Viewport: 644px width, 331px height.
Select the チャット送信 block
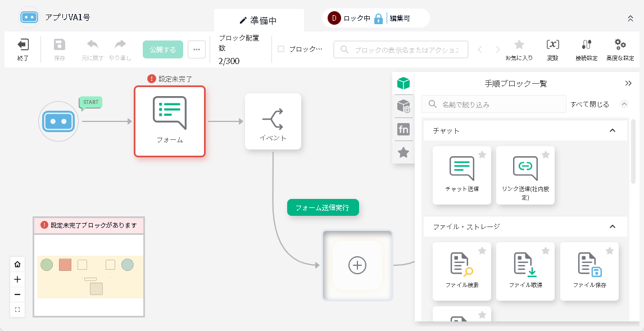point(462,175)
